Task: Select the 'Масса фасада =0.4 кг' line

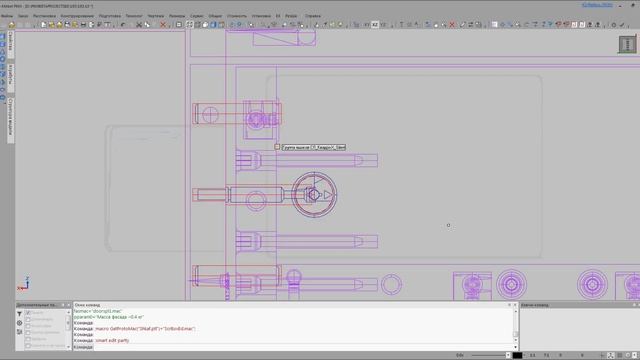Action: point(109,317)
